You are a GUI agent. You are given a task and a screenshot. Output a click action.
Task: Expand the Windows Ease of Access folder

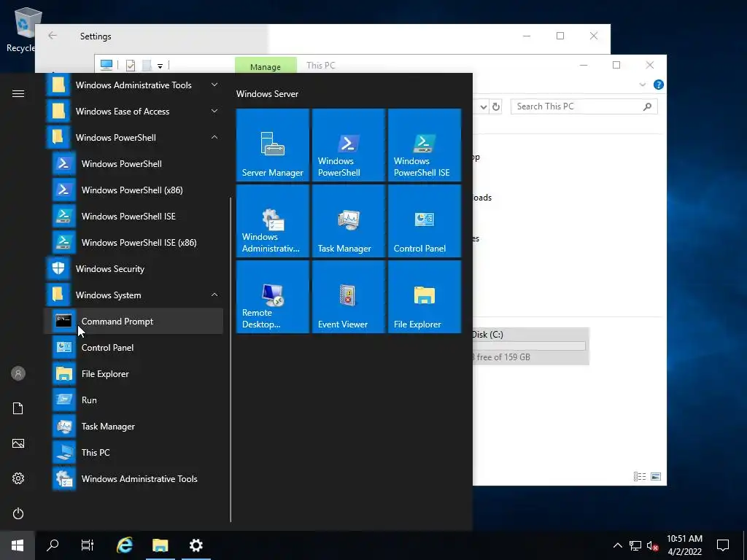133,112
